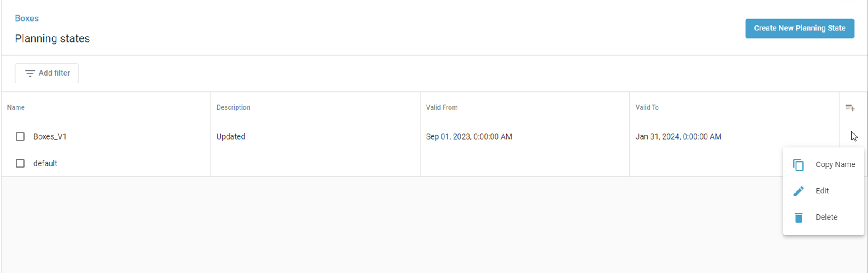Image resolution: width=868 pixels, height=273 pixels.
Task: Select the default planning state name
Action: tap(45, 163)
